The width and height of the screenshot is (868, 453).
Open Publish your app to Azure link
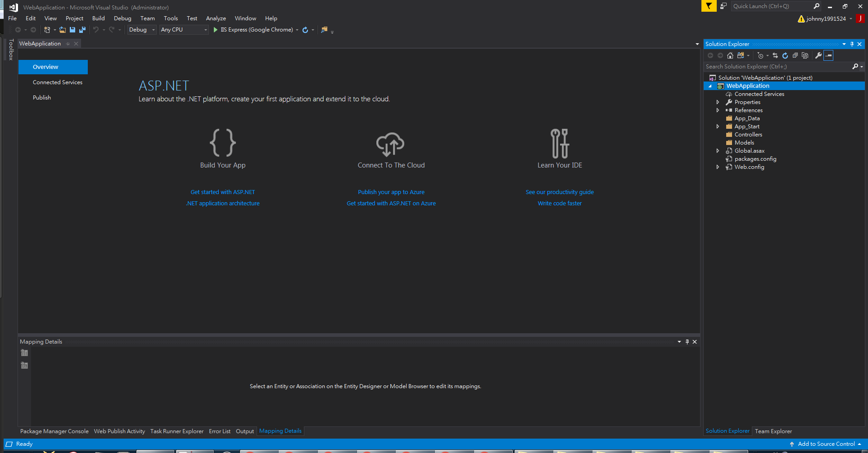pos(391,192)
